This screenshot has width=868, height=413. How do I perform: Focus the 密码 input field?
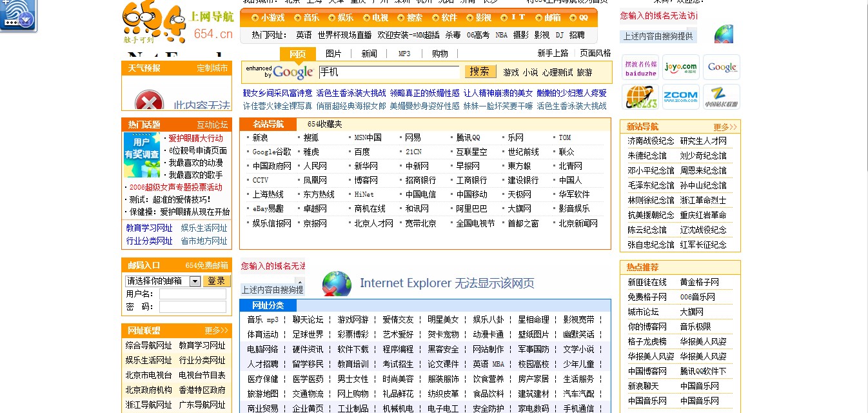(193, 307)
